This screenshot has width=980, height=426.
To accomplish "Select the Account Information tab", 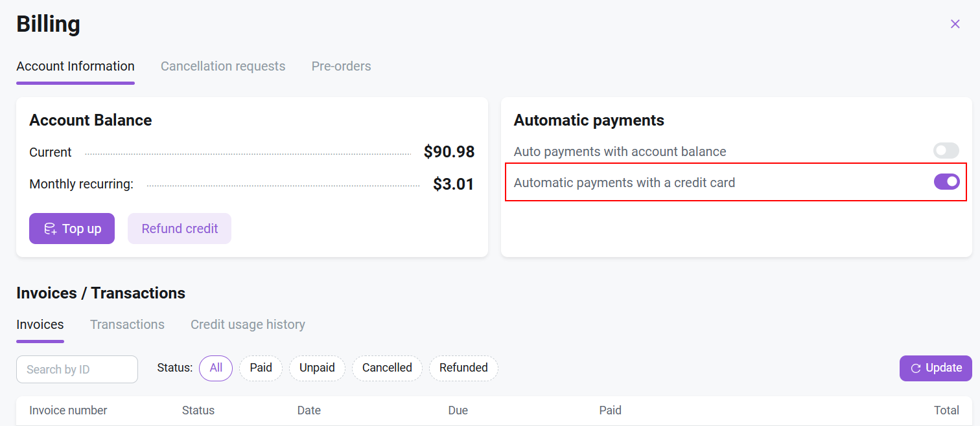I will [x=75, y=66].
